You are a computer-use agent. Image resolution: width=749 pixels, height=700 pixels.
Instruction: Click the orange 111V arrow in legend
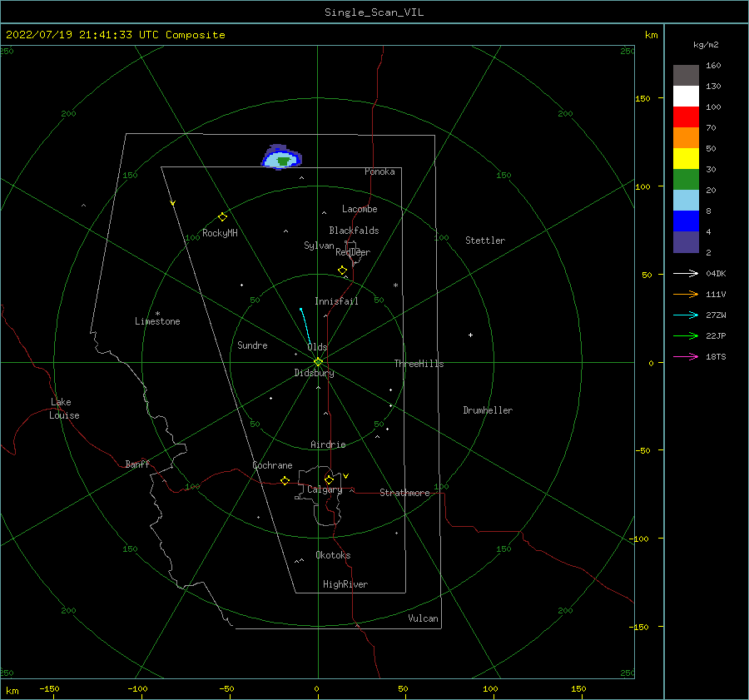pyautogui.click(x=686, y=295)
